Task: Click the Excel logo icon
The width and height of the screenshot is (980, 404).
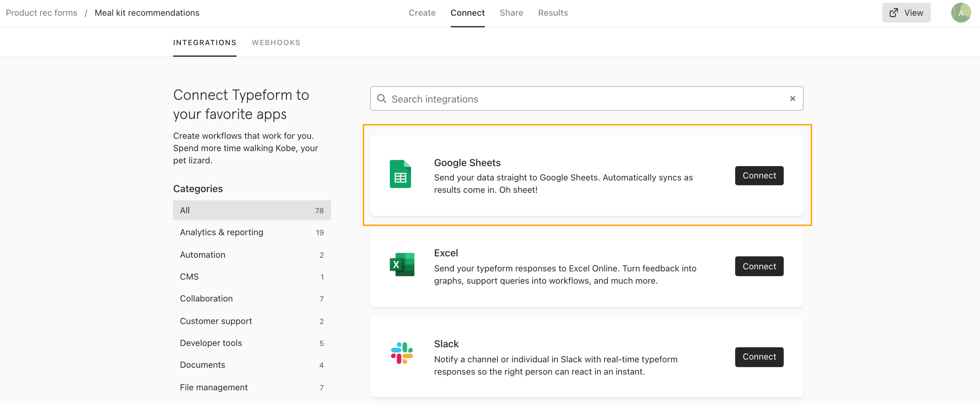Action: pyautogui.click(x=402, y=264)
